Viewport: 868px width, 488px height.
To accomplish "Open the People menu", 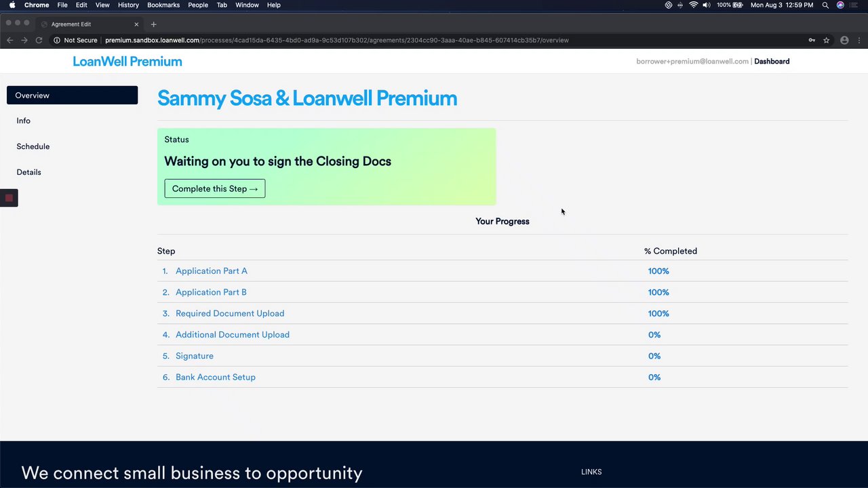I will click(x=198, y=5).
